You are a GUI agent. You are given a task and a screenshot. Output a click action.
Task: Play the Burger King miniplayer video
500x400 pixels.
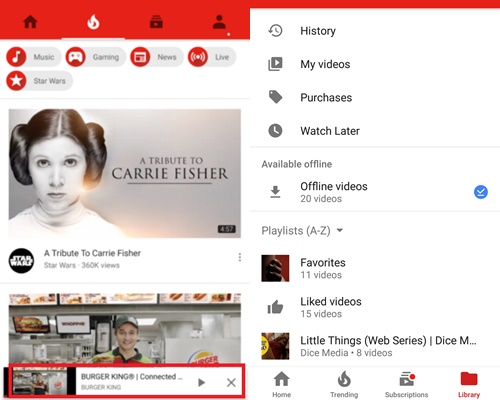[x=201, y=382]
